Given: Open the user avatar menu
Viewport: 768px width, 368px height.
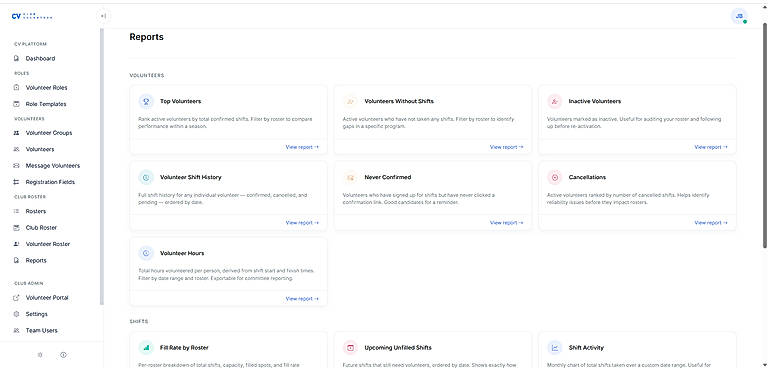Looking at the screenshot, I should 739,16.
